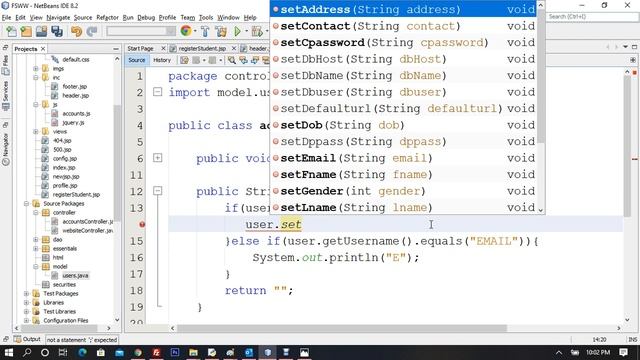Close the registerStudent.jsp tab
This screenshot has width=640, height=360.
[234, 49]
